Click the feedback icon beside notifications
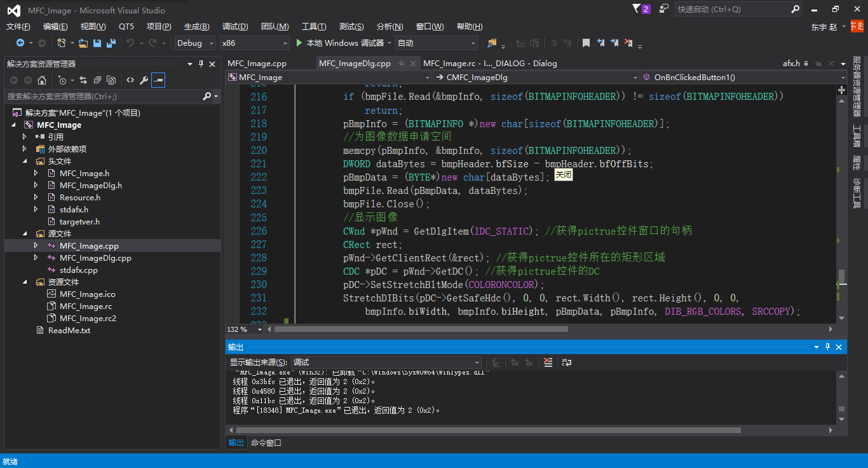Image resolution: width=868 pixels, height=468 pixels. coord(664,9)
